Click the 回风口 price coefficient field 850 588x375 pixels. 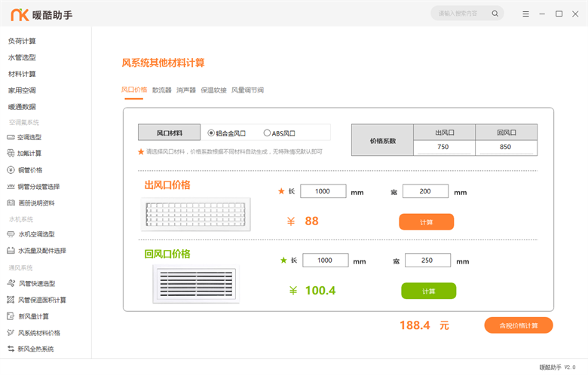pyautogui.click(x=506, y=148)
